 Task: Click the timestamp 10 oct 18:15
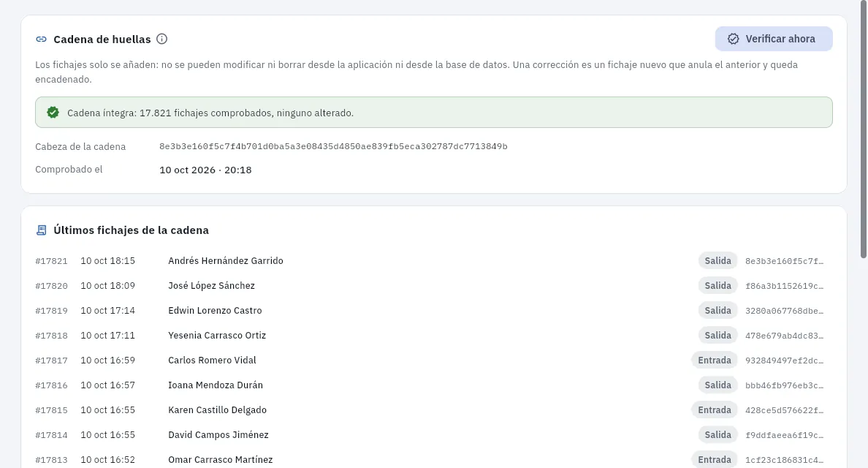click(108, 261)
